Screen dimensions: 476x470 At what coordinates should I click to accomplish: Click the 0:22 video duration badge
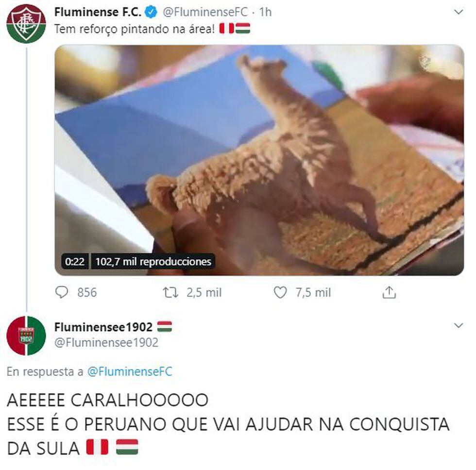click(75, 262)
